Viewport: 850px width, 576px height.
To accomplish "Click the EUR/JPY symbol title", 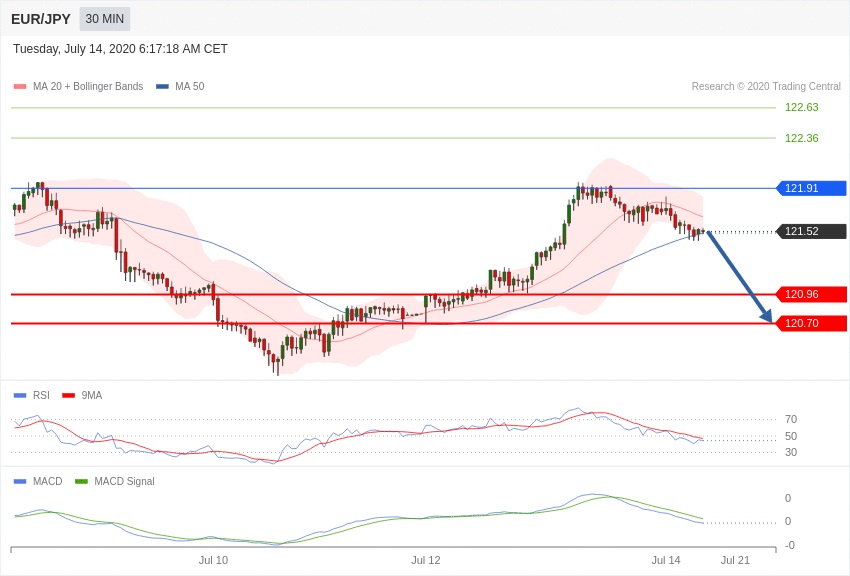I will coord(41,19).
